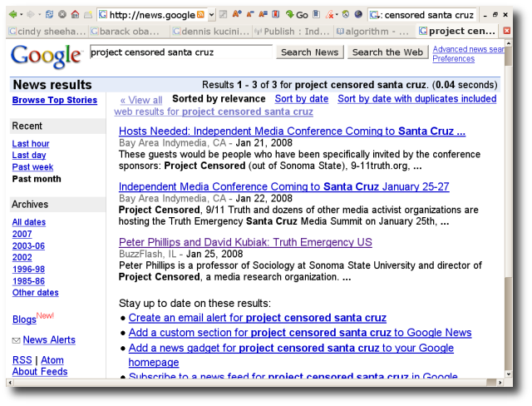Switch to the algorithm tab

click(373, 32)
